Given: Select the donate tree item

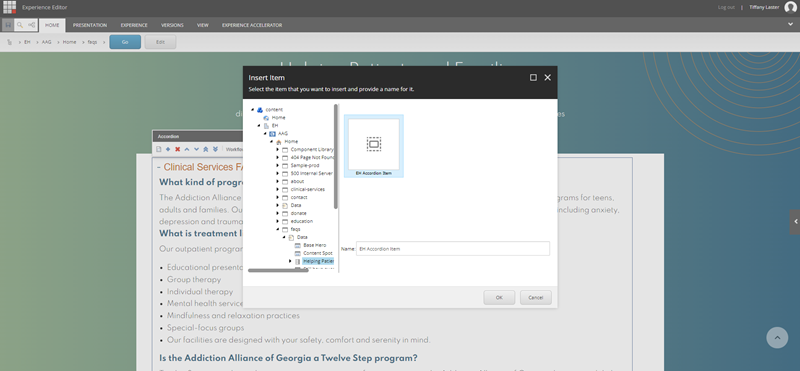Looking at the screenshot, I should [298, 213].
